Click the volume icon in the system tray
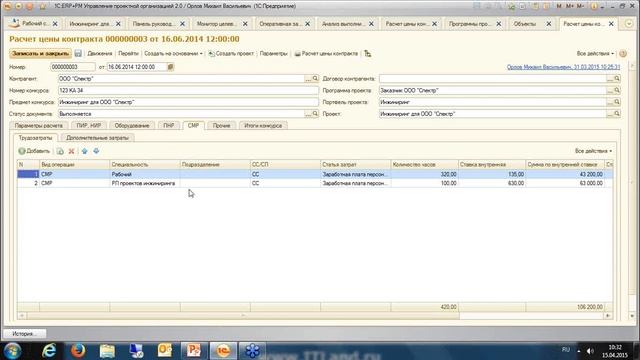The image size is (640, 360). 590,351
